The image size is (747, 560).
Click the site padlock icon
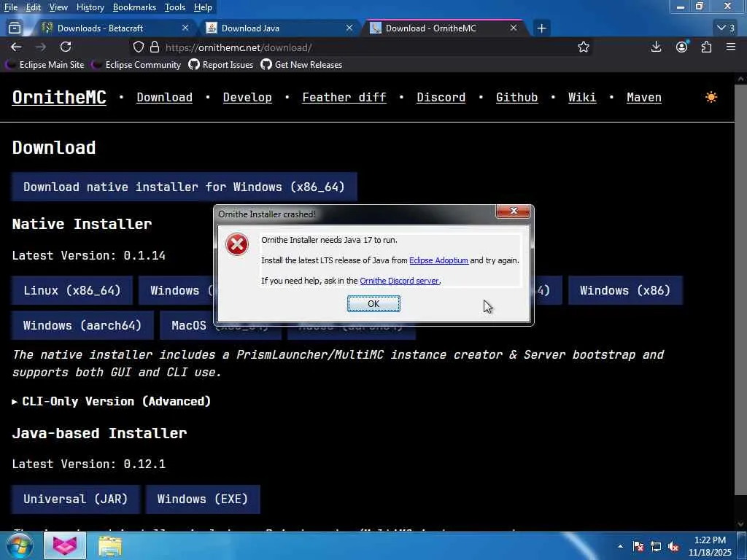tap(155, 47)
